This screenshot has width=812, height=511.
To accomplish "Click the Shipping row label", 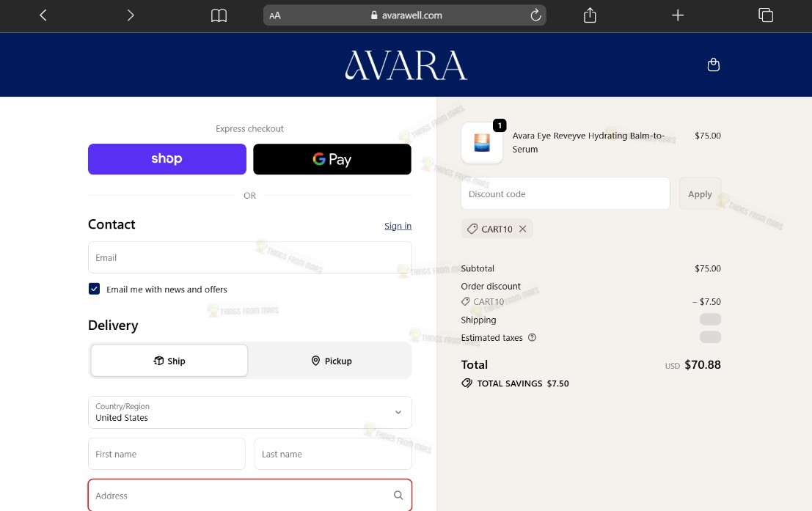I will 478,320.
